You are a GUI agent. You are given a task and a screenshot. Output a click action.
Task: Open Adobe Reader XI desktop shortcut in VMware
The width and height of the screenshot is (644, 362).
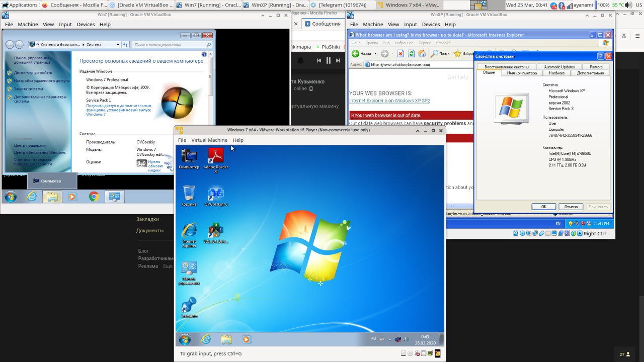(216, 160)
